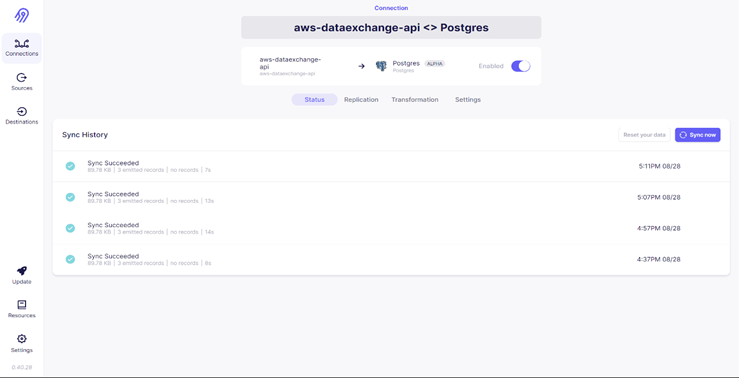Switch to the connection Settings tab
The height and width of the screenshot is (378, 739).
(468, 100)
